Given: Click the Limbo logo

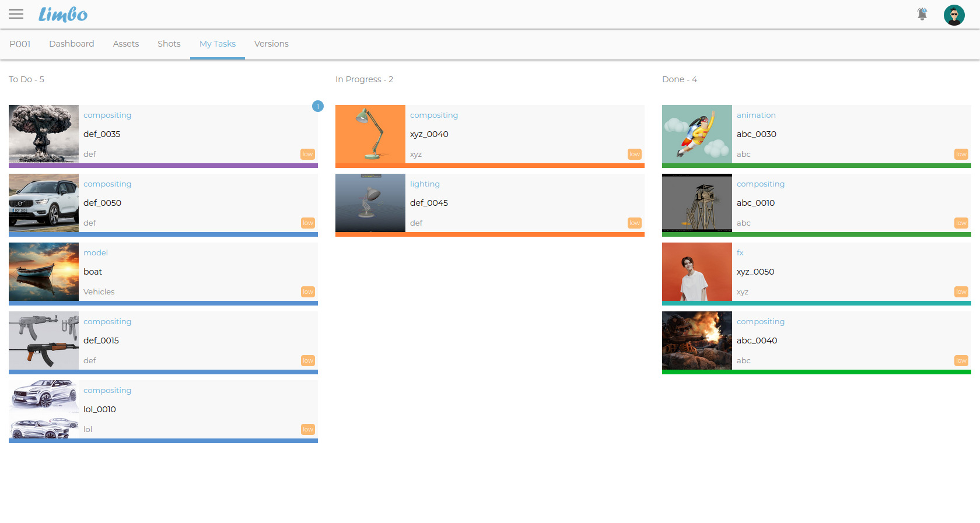Looking at the screenshot, I should point(63,15).
